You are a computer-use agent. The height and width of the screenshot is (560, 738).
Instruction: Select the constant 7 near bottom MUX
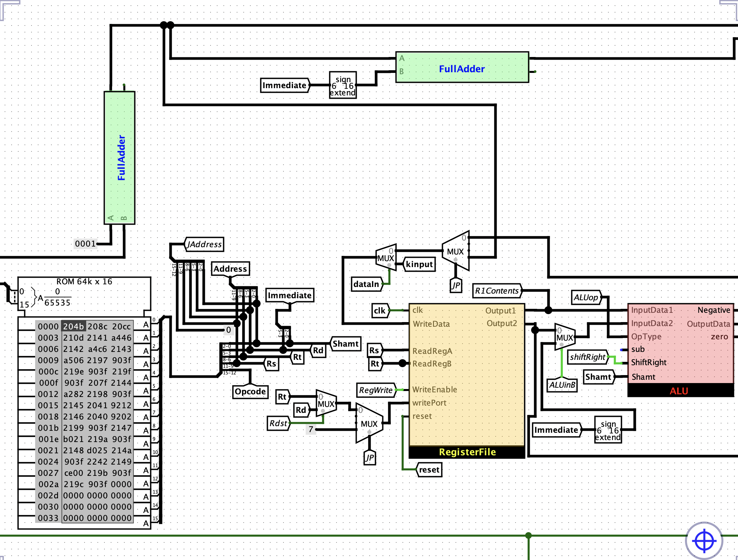coord(311,429)
